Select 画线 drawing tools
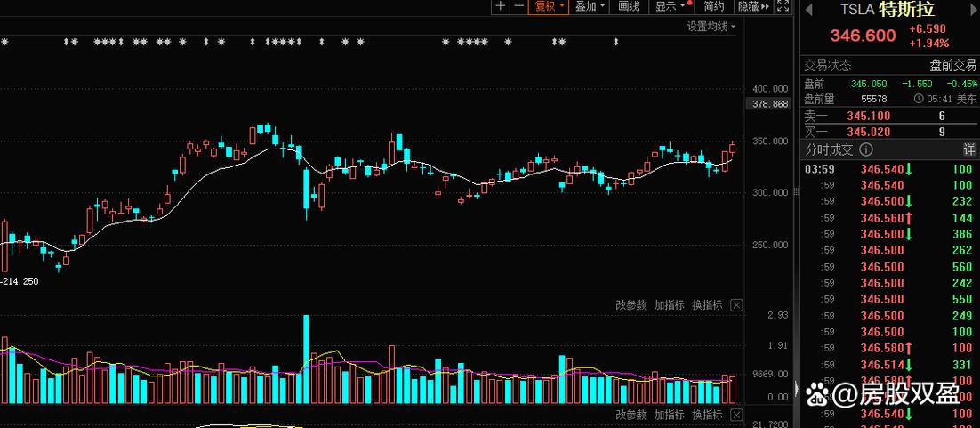The height and width of the screenshot is (428, 980). pyautogui.click(x=629, y=6)
